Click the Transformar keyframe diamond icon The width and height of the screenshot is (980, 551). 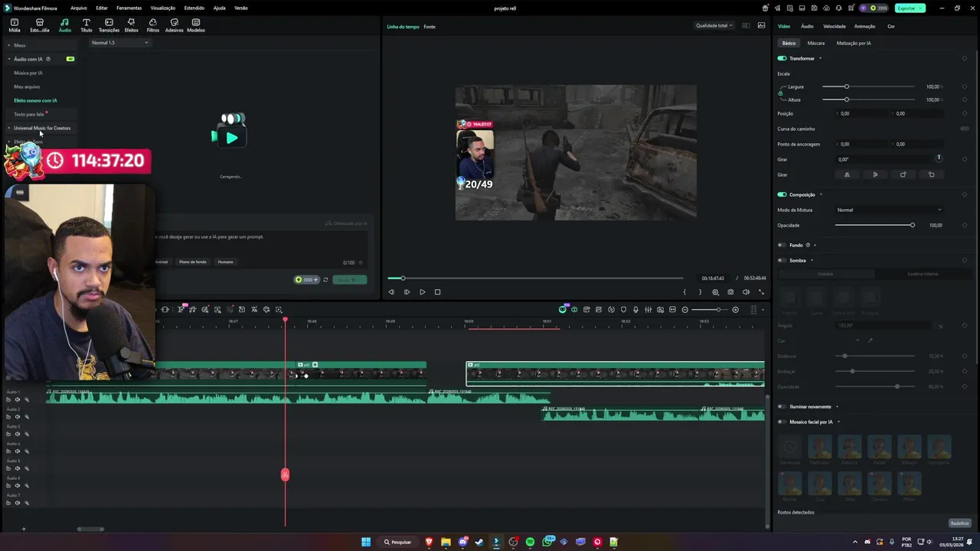(965, 58)
